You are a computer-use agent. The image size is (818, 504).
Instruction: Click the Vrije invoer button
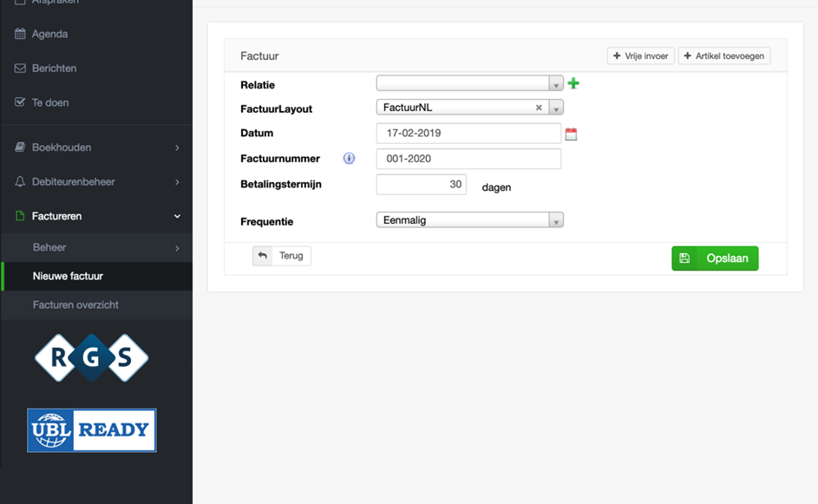click(x=640, y=56)
